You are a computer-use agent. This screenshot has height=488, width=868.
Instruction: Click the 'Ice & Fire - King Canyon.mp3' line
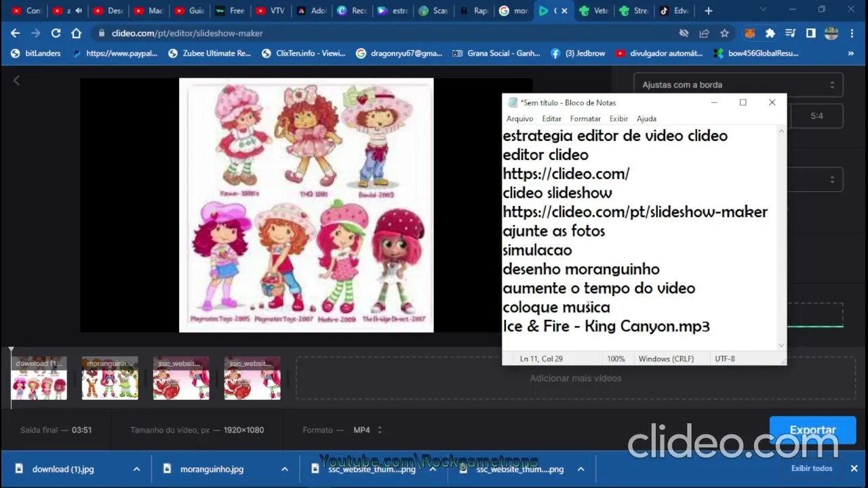[606, 326]
